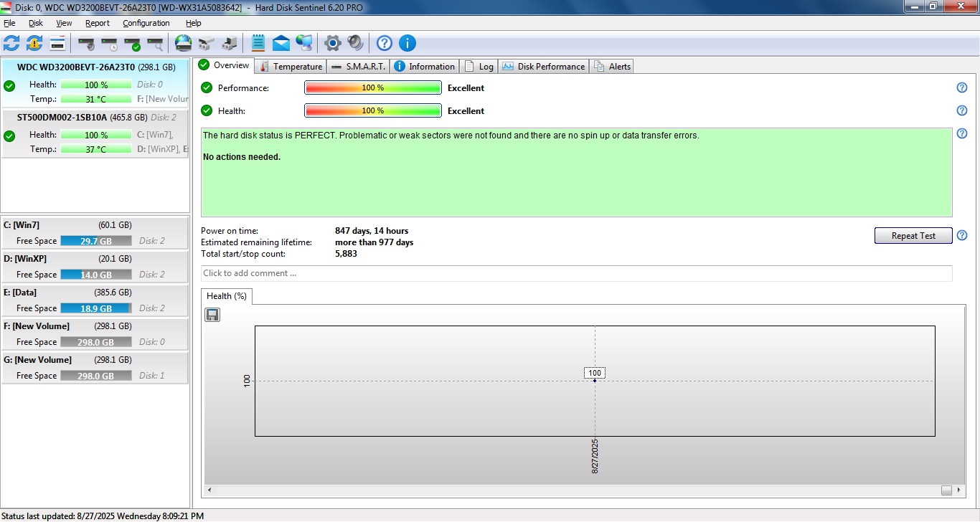The image size is (980, 522).
Task: Open the Disk menu
Action: (x=36, y=23)
